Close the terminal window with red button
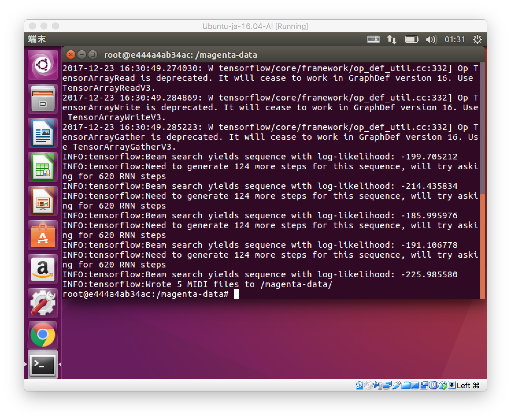Viewport: 511px width, 420px height. coord(71,55)
